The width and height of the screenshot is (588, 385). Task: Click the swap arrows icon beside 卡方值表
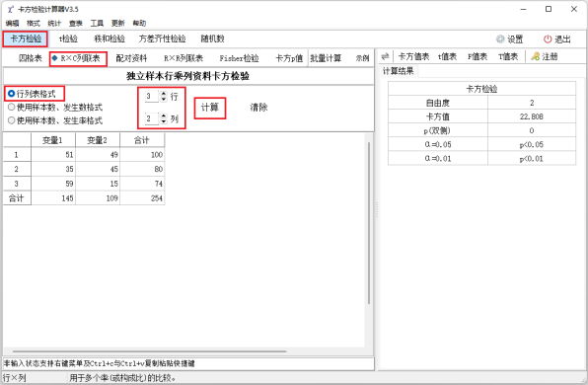pos(385,56)
